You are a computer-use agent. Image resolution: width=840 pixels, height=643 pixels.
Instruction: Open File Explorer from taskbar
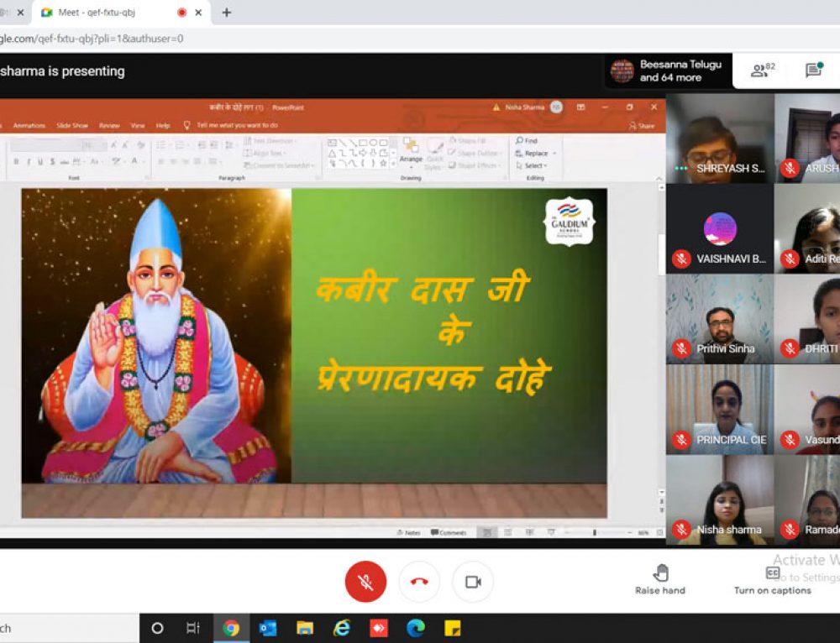[x=305, y=628]
